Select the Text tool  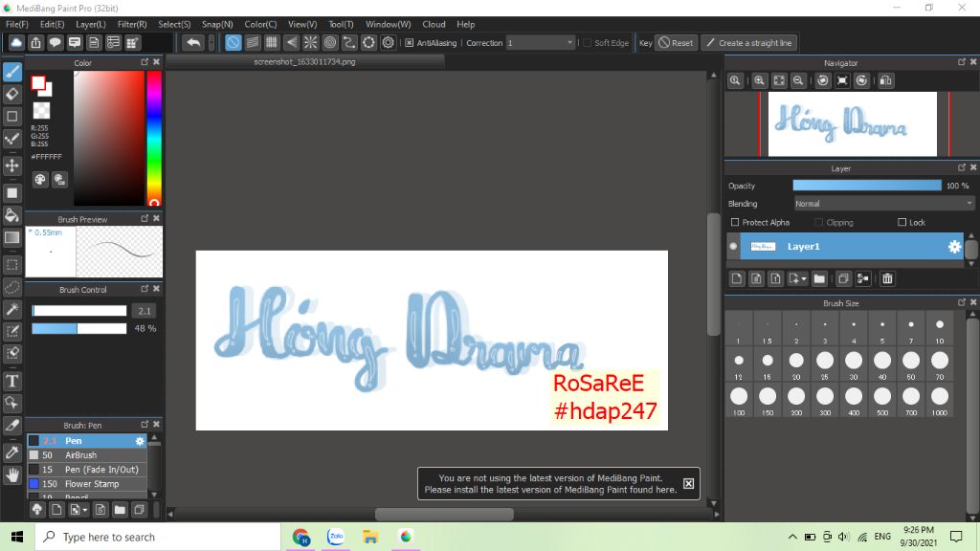click(11, 381)
